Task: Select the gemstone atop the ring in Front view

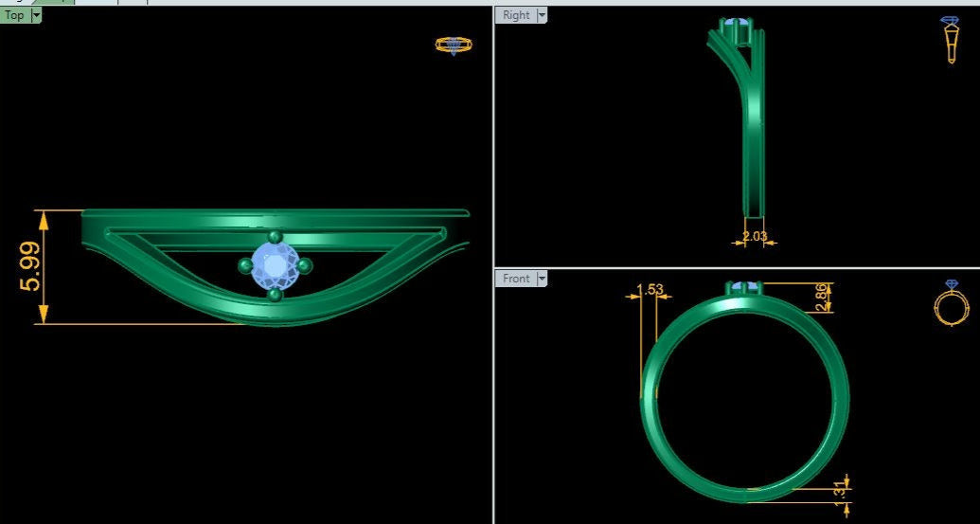Action: tap(743, 285)
